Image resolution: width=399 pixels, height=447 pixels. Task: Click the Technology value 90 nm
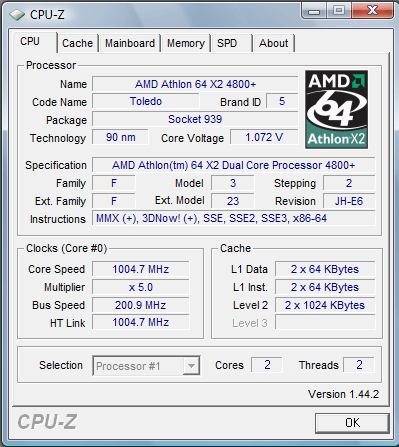120,137
